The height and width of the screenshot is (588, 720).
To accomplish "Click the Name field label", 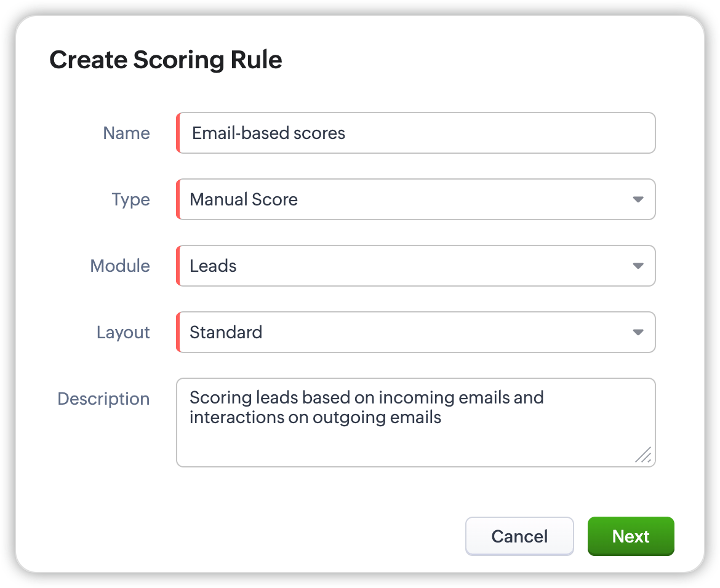I will tap(126, 133).
